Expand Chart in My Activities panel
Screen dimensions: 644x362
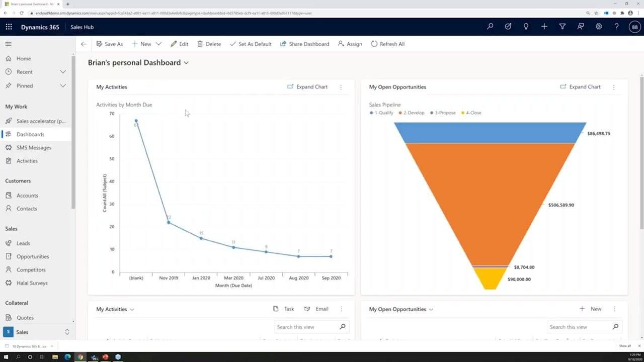pos(307,86)
